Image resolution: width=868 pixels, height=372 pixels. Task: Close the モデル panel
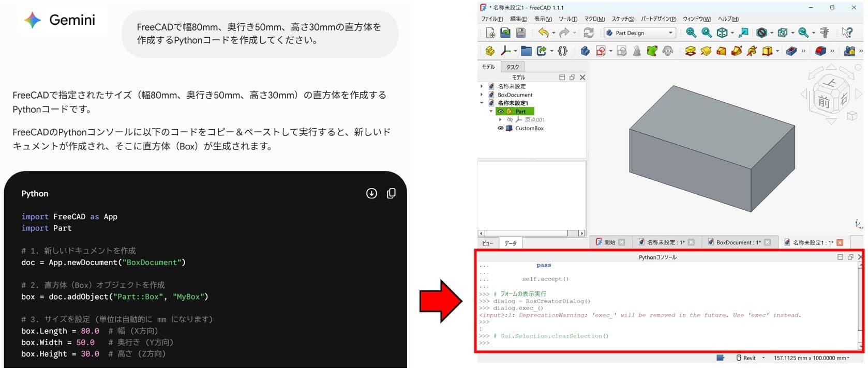[x=582, y=78]
